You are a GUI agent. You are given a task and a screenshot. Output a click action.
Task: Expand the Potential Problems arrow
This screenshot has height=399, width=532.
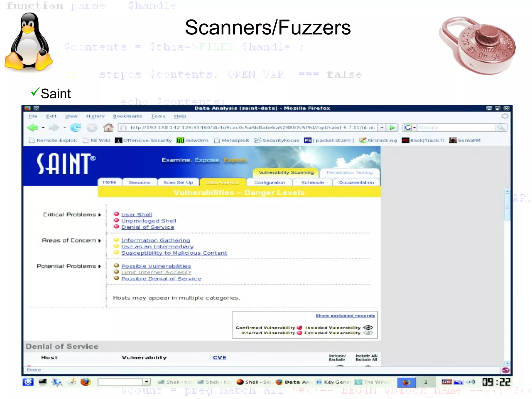100,267
